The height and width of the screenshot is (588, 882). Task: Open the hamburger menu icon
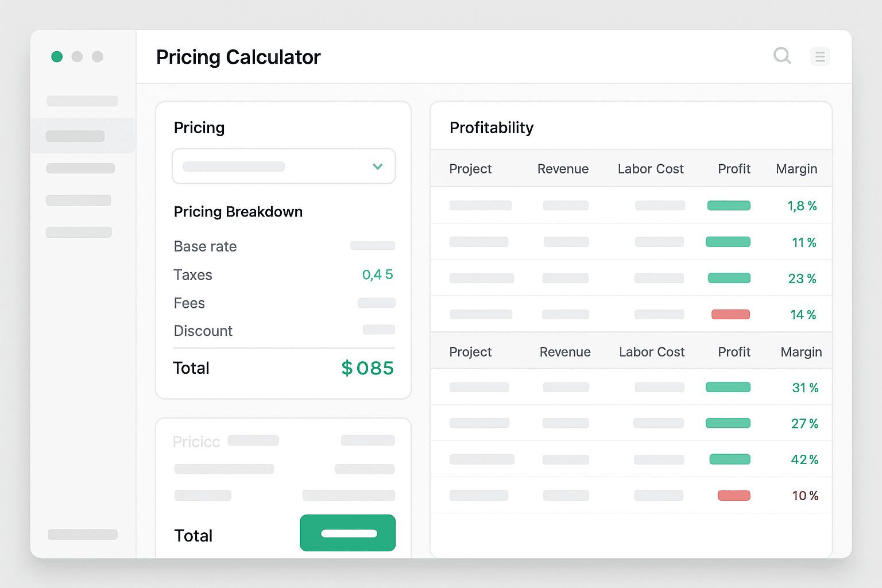coord(819,56)
